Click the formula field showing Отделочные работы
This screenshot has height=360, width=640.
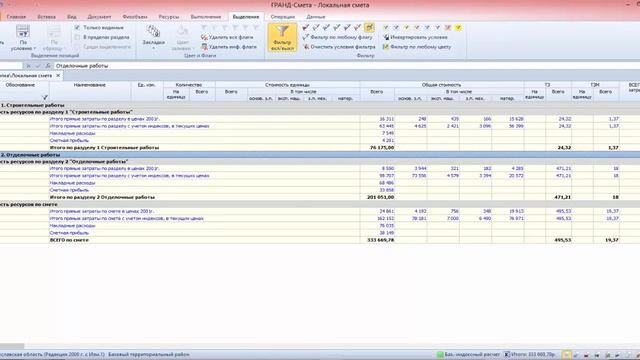346,66
